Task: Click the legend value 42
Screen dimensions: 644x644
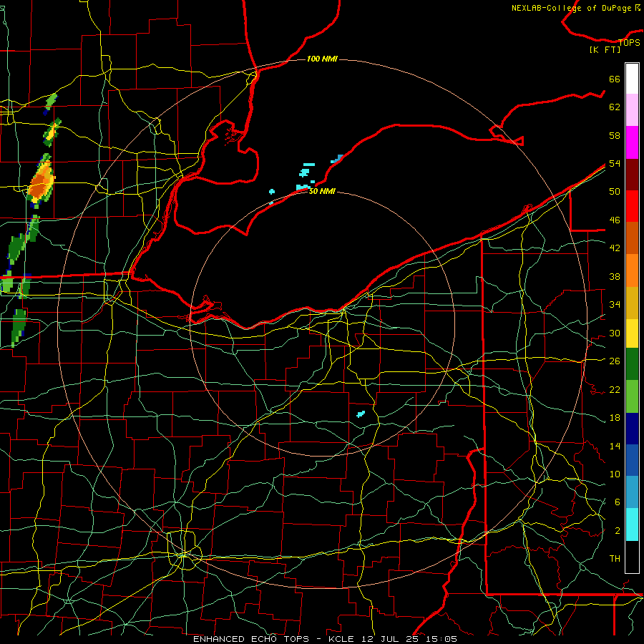Action: [x=615, y=248]
